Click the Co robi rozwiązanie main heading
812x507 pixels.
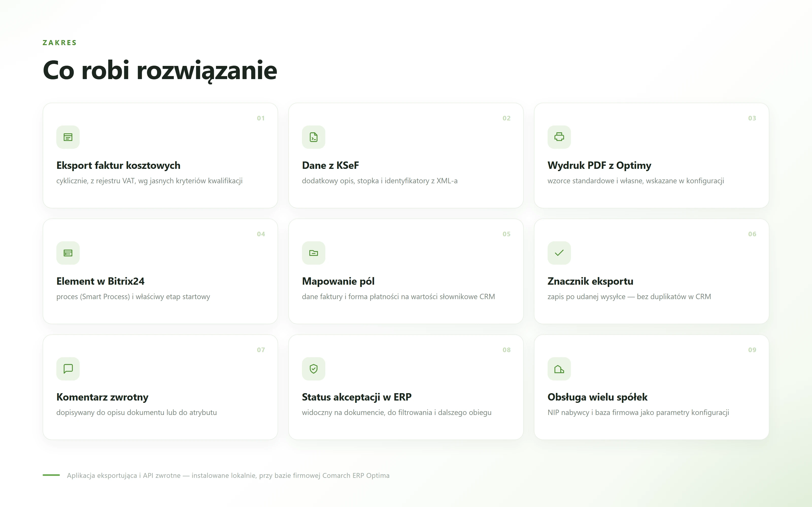tap(160, 70)
